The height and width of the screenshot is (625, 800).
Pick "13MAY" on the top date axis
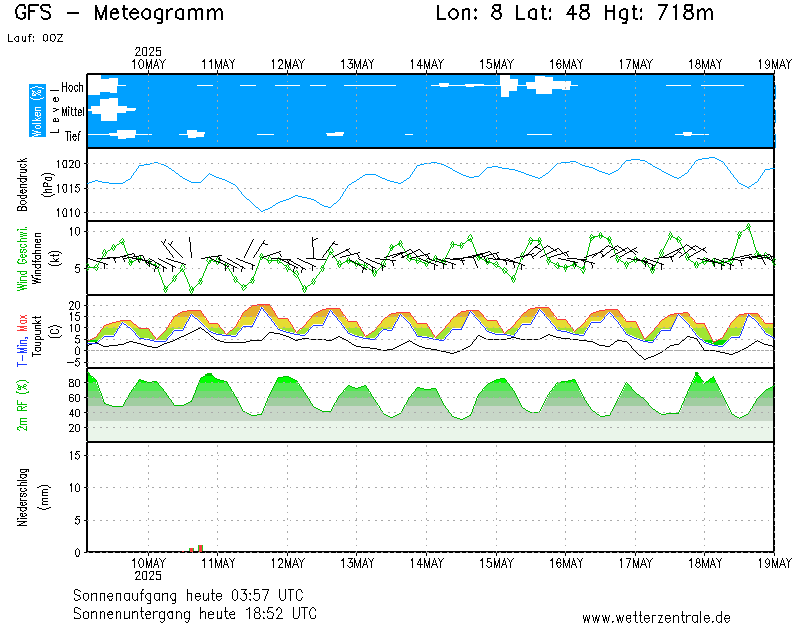click(x=357, y=65)
